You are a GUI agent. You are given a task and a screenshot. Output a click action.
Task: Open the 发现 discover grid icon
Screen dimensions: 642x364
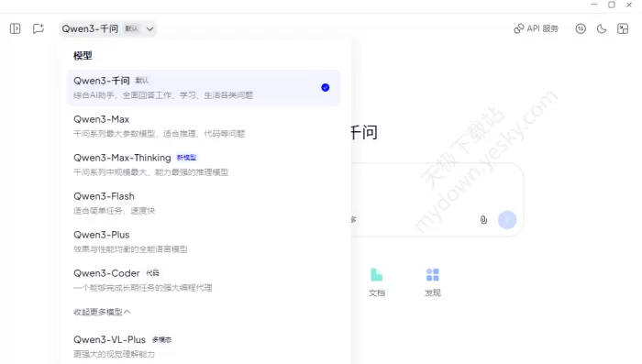click(x=432, y=282)
